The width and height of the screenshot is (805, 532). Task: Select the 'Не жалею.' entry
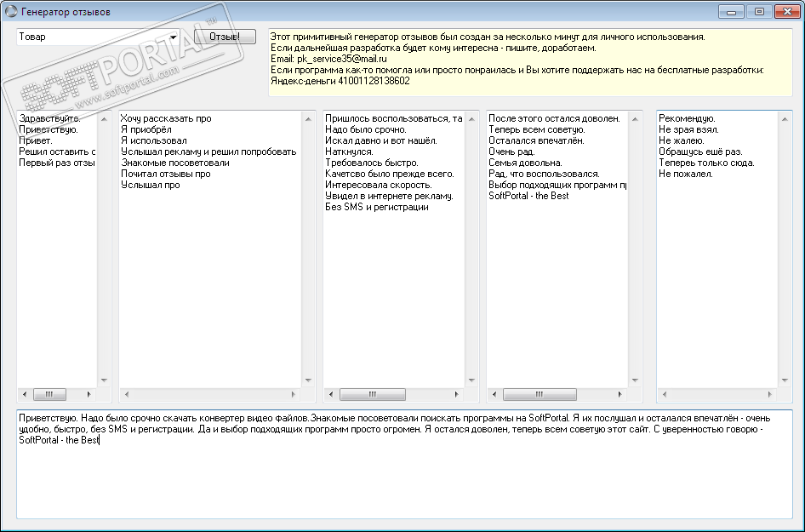pos(682,140)
